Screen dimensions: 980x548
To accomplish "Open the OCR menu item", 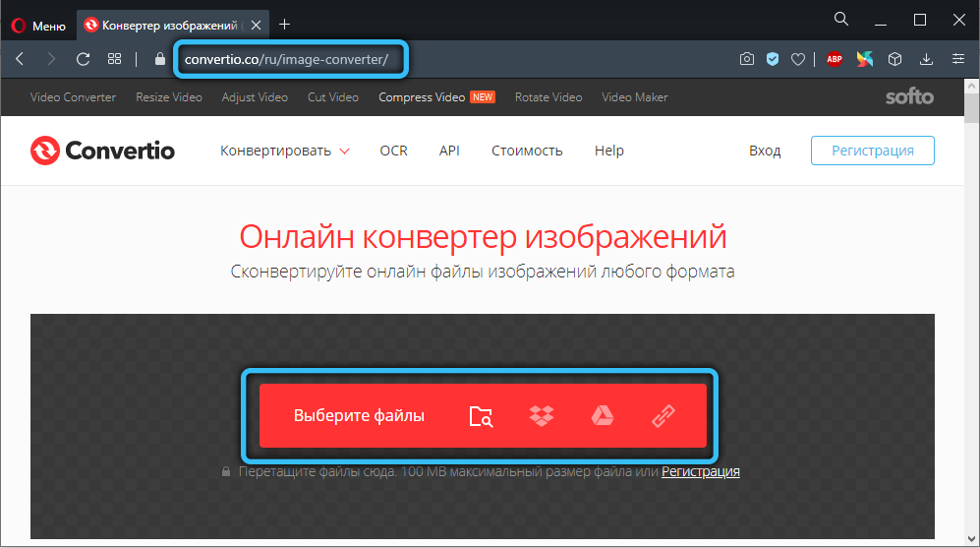I will click(x=394, y=151).
